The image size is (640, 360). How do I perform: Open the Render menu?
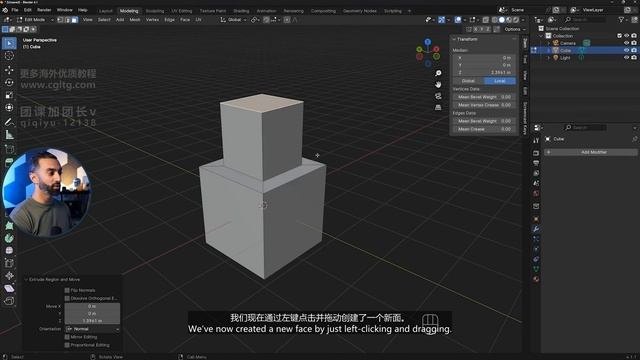click(44, 10)
